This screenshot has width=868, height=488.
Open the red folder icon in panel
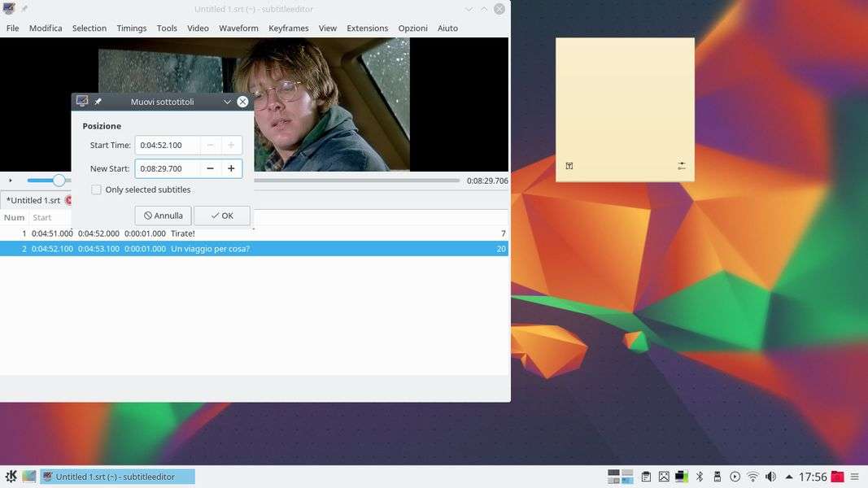pos(837,477)
